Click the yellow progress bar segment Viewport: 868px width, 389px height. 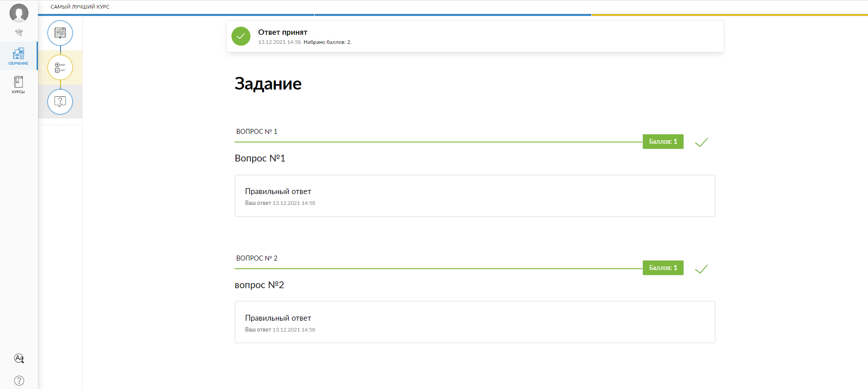click(x=729, y=15)
